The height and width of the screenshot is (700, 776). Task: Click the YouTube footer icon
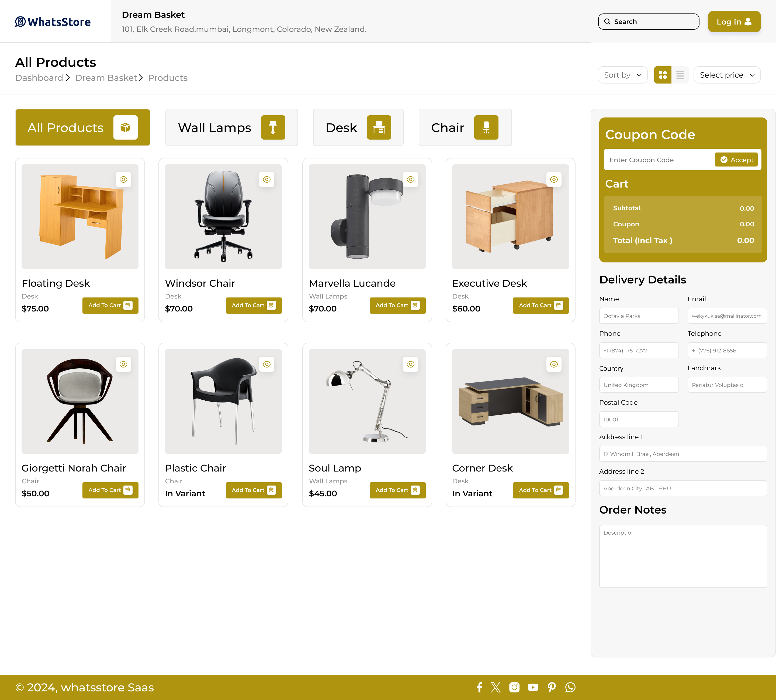pos(533,687)
